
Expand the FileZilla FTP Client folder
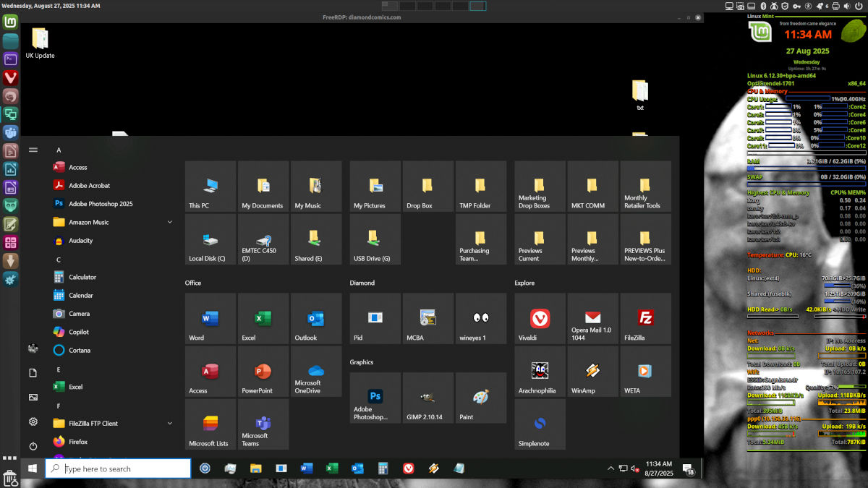pyautogui.click(x=170, y=423)
